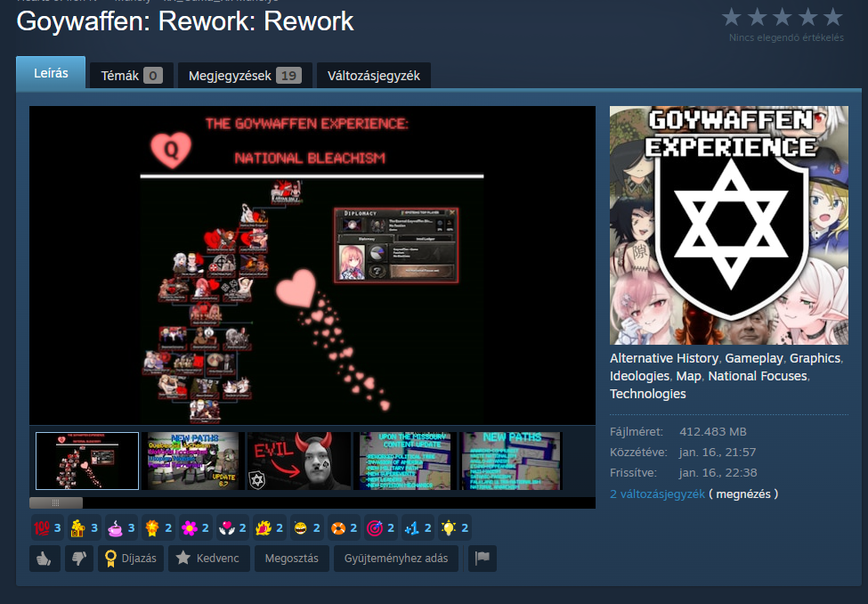Give an award with Díjazás button
This screenshot has width=868, height=604.
131,558
